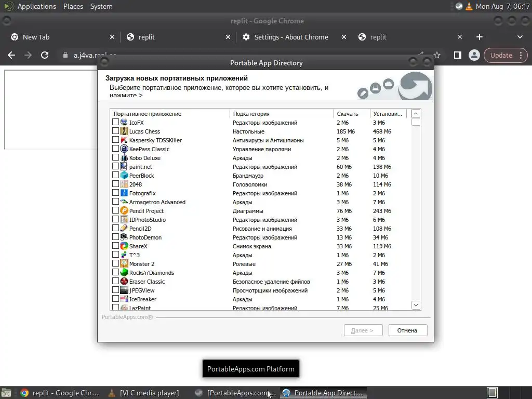Viewport: 532px width, 399px height.
Task: Click the Kaspersky TDSSKiller icon
Action: coord(124,140)
